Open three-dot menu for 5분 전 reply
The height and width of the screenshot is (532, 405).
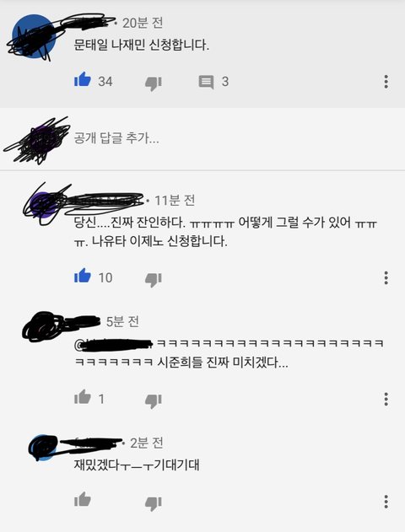386,399
